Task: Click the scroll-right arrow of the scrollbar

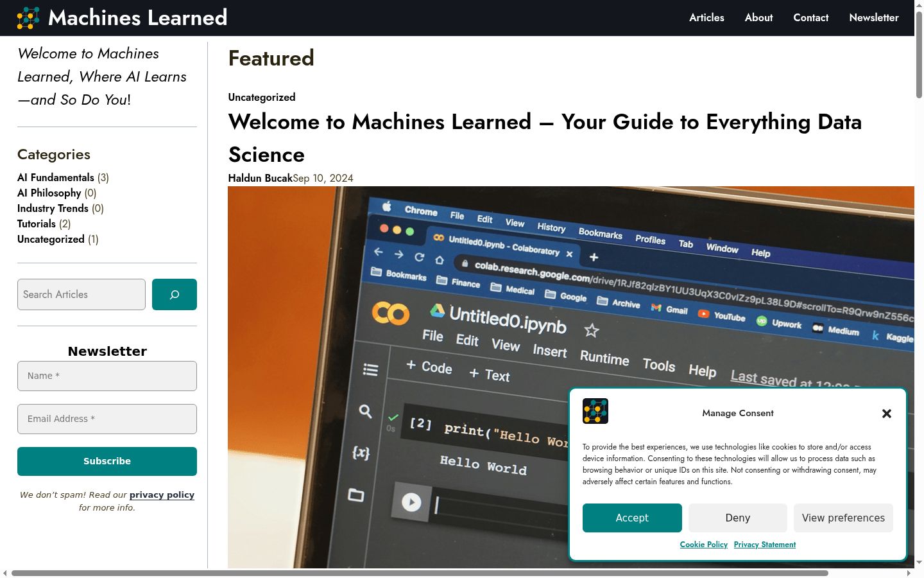Action: click(909, 573)
